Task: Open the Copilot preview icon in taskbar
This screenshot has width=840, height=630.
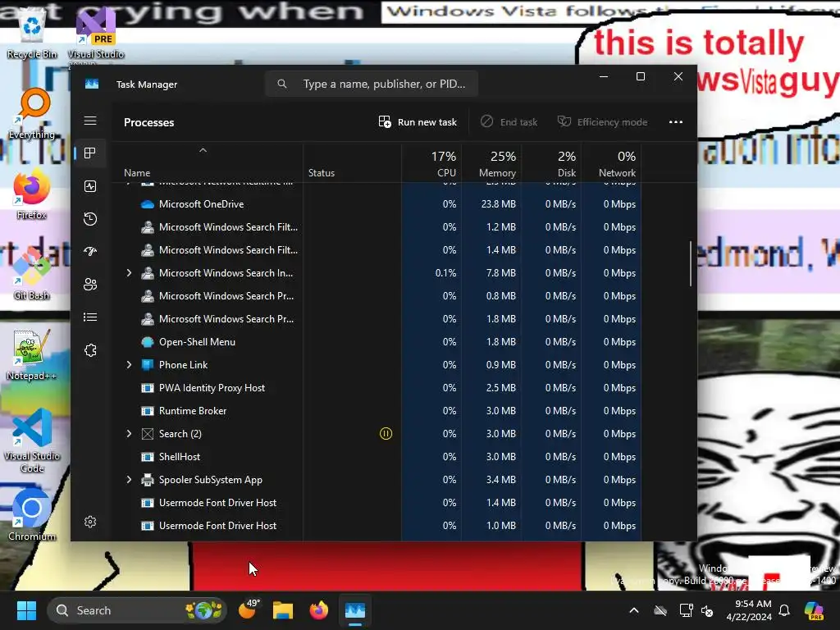Action: pyautogui.click(x=814, y=610)
